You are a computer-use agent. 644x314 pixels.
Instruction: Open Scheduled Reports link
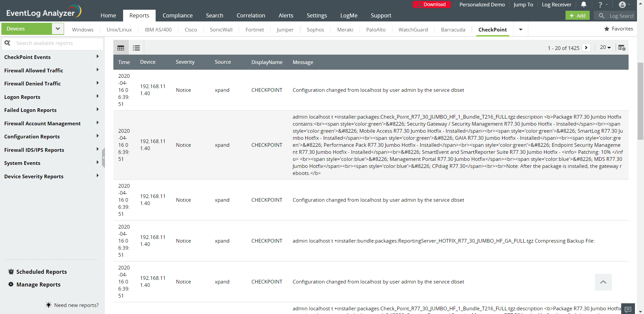[x=42, y=272]
